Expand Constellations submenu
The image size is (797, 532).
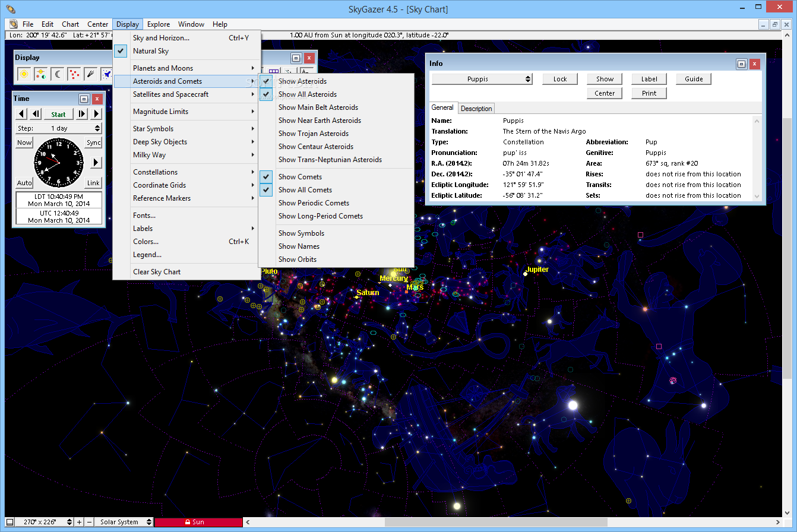point(186,172)
